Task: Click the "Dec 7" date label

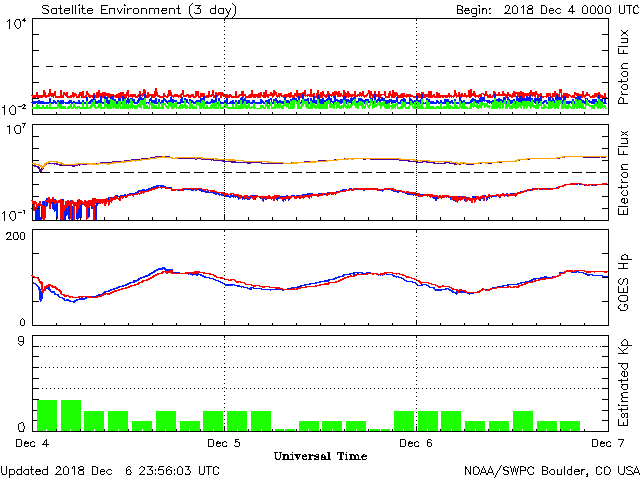Action: [x=607, y=443]
